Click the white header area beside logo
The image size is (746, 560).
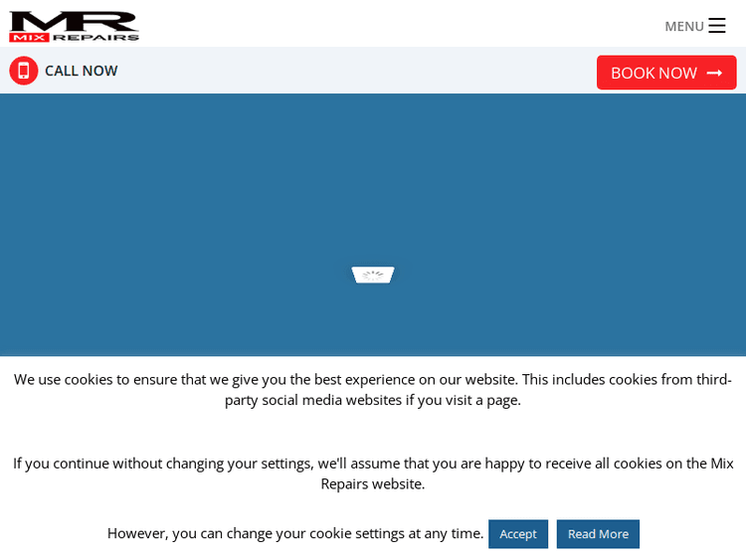coord(398,24)
